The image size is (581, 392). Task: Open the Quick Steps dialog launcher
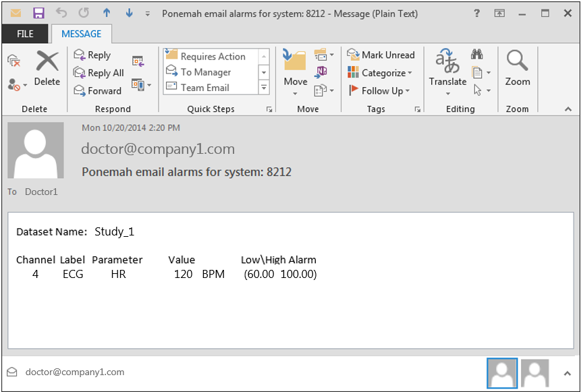(x=269, y=109)
